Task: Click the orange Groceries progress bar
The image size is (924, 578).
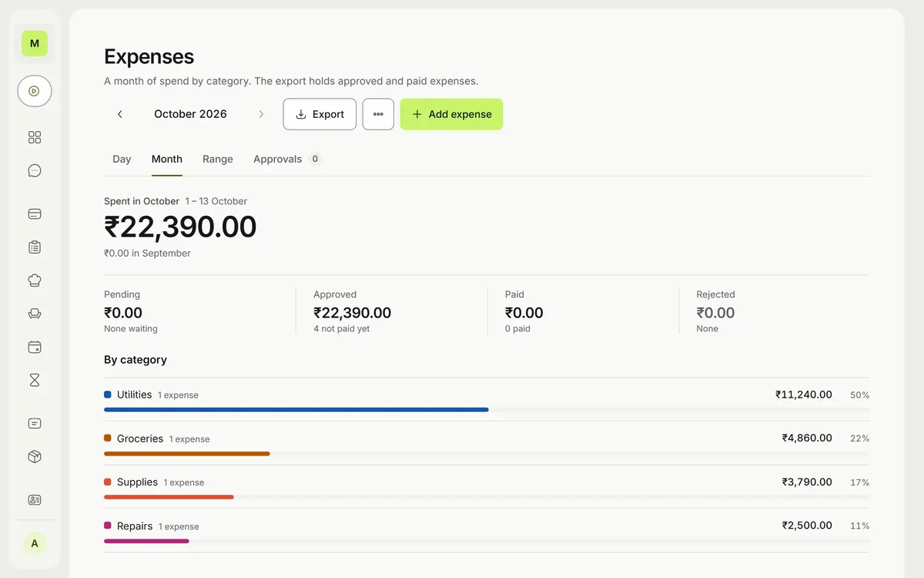Action: point(187,453)
